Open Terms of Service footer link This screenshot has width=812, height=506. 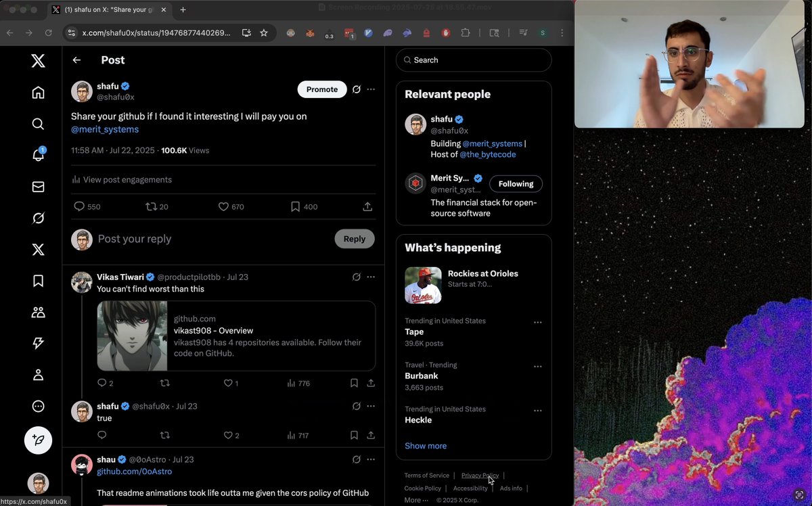pos(427,476)
